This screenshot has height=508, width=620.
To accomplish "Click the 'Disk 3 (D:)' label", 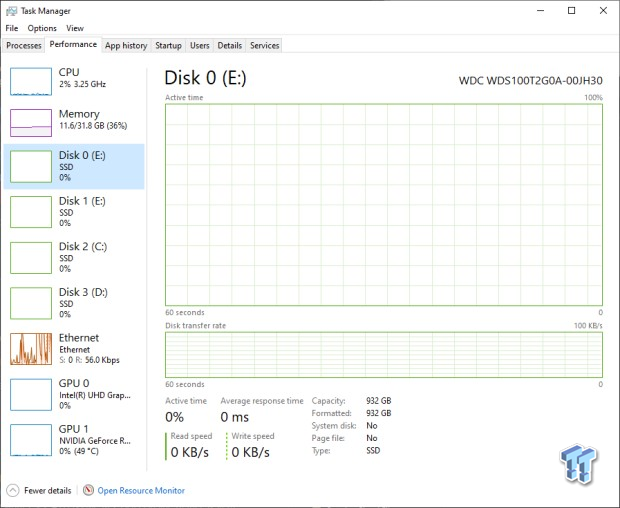I will [x=83, y=292].
